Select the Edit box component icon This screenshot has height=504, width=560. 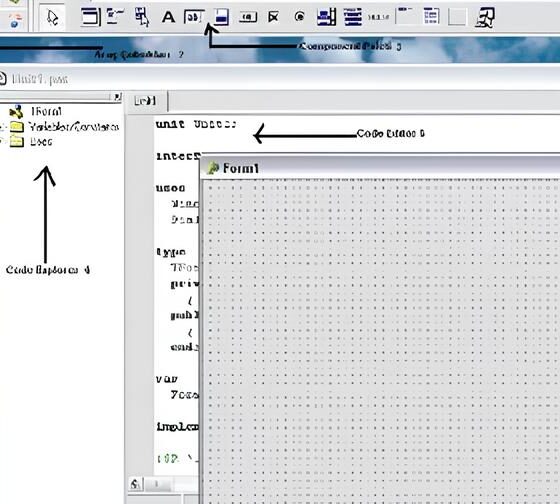pos(194,17)
